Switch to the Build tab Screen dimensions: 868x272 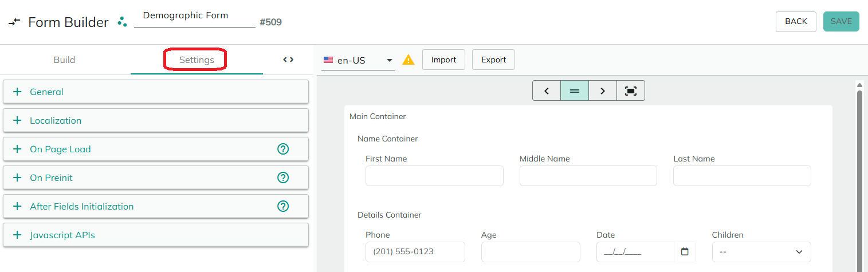point(64,60)
